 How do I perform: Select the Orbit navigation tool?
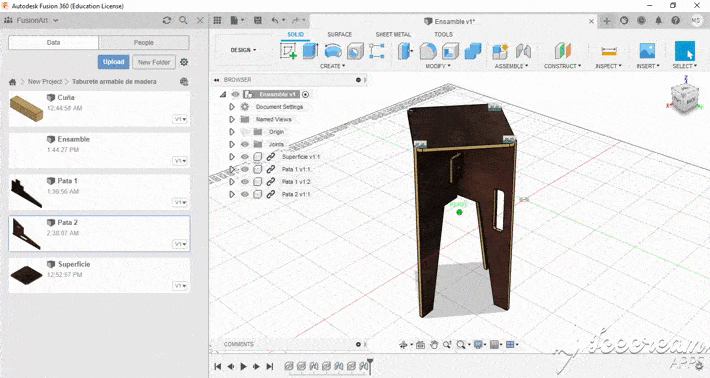tap(403, 345)
